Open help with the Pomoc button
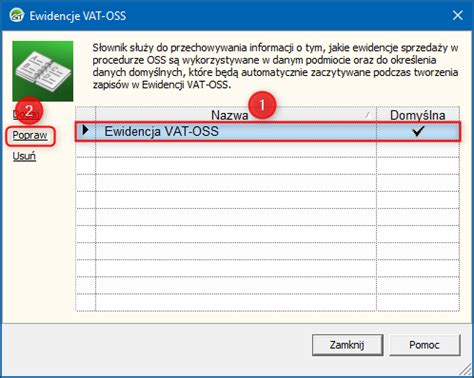474x378 pixels. click(x=425, y=345)
